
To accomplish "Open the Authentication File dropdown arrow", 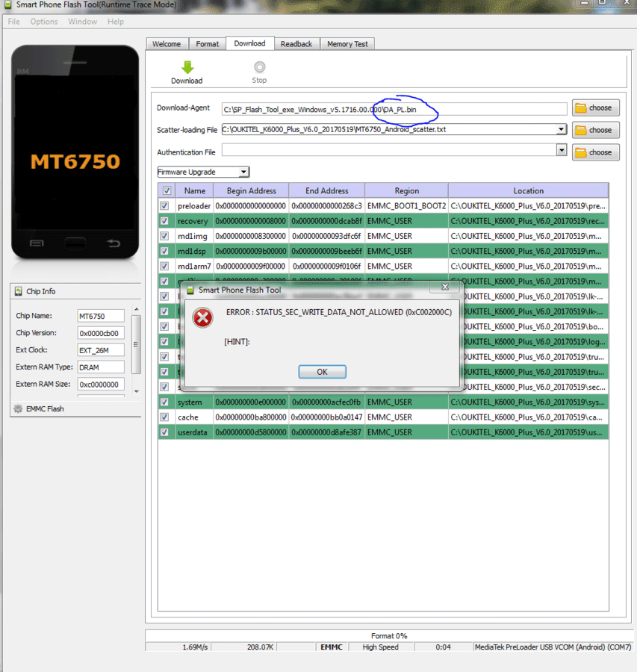I will coord(561,150).
